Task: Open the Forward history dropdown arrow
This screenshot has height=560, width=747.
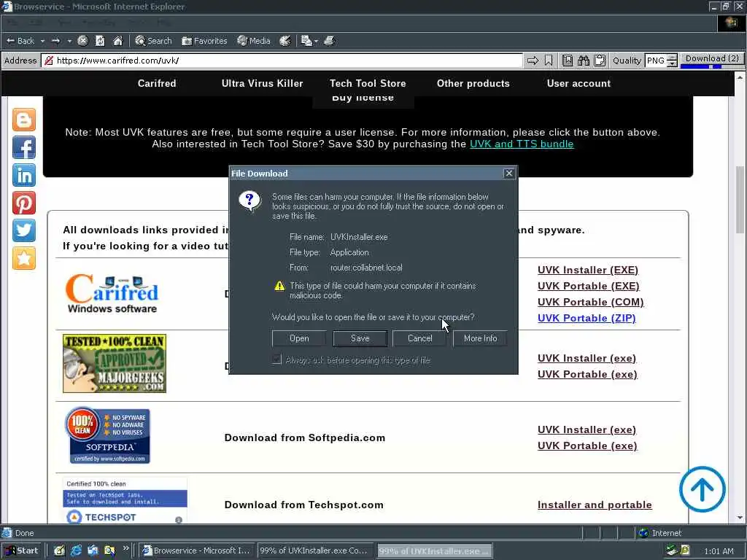Action: 69,41
